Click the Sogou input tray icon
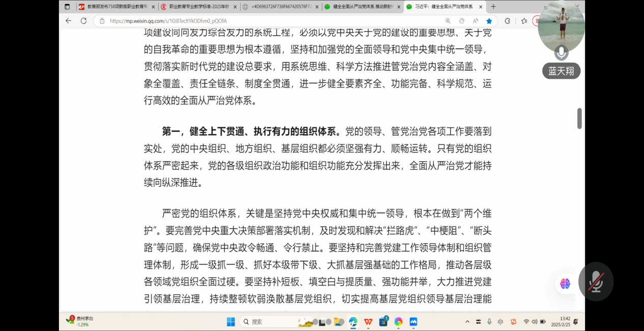Viewport: 644px width, 331px height. click(x=513, y=321)
